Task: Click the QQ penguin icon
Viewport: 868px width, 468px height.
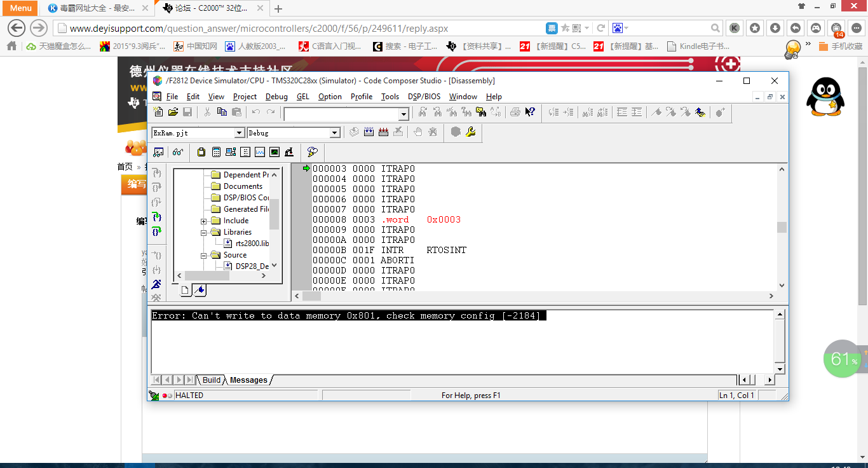Action: pos(825,96)
